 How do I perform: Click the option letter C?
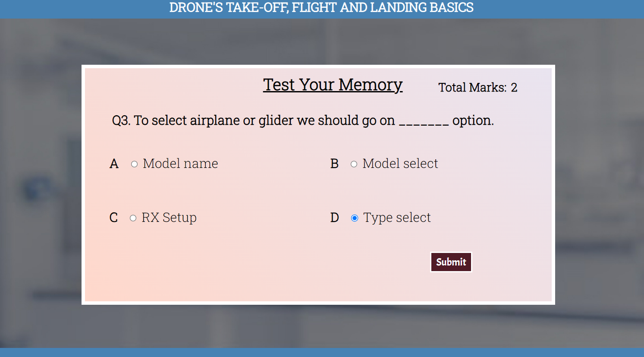coord(113,218)
